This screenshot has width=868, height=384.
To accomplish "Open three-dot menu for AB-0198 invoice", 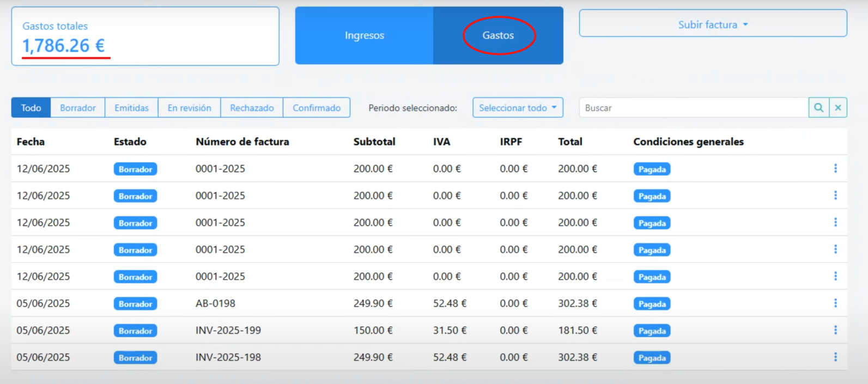I will tap(835, 303).
